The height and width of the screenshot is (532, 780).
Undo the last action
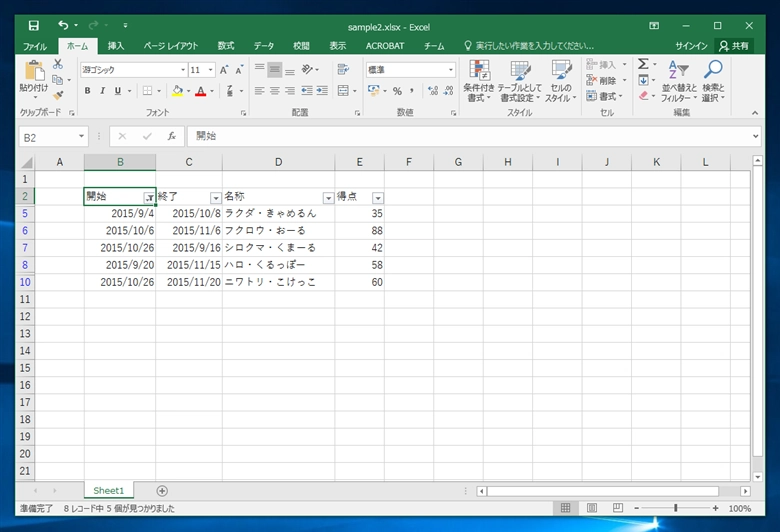[x=63, y=25]
